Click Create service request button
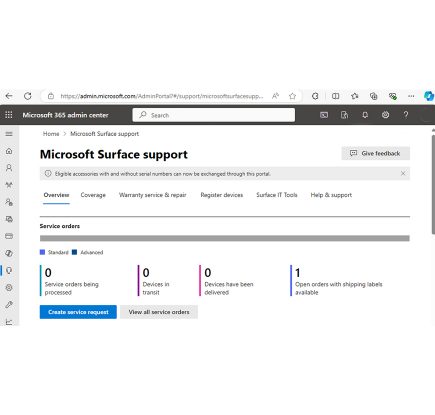The height and width of the screenshot is (415, 435). [78, 312]
